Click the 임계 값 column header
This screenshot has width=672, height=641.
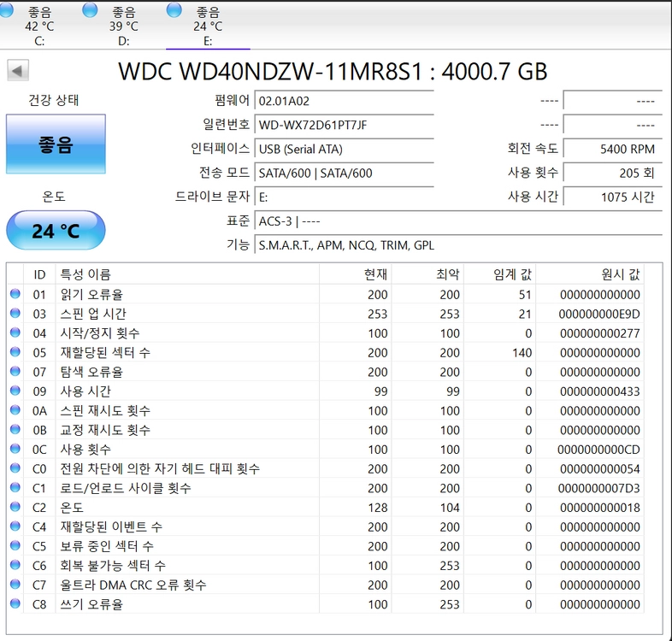pyautogui.click(x=499, y=274)
